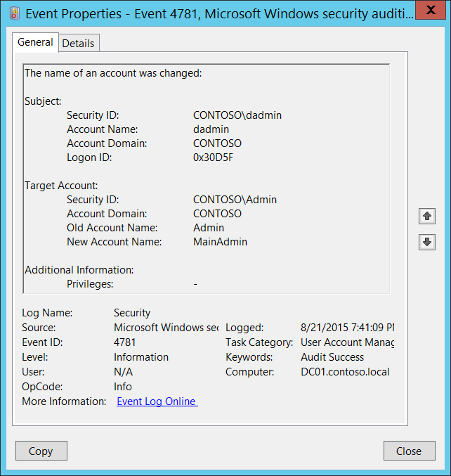Click the Task Category value User Account
This screenshot has height=476, width=451.
click(x=347, y=342)
